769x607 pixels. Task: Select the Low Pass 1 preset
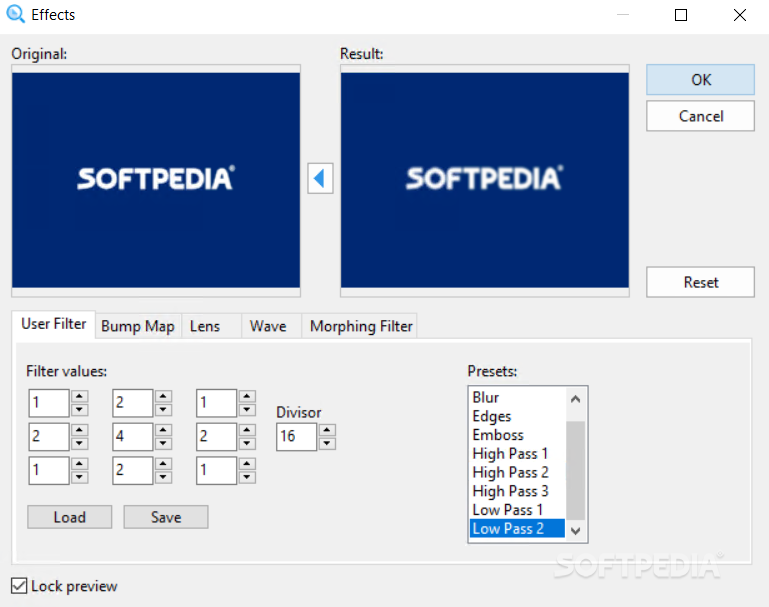[x=517, y=510]
